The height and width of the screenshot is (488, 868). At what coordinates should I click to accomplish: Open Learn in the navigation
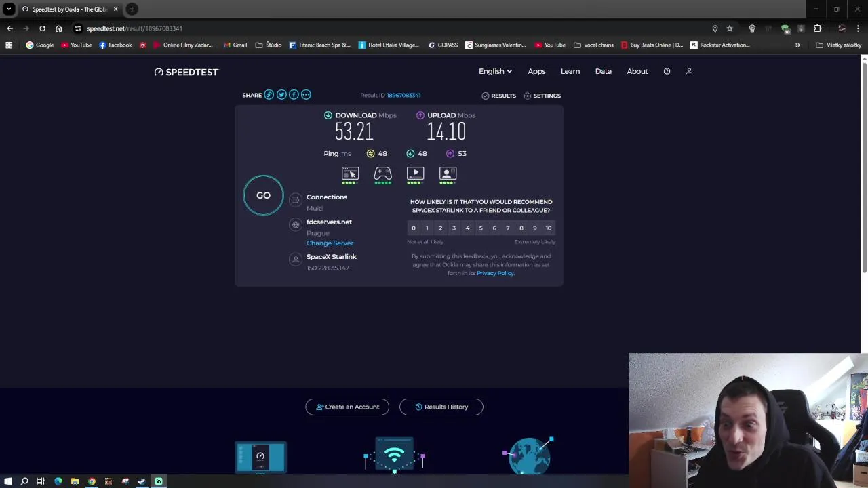570,71
